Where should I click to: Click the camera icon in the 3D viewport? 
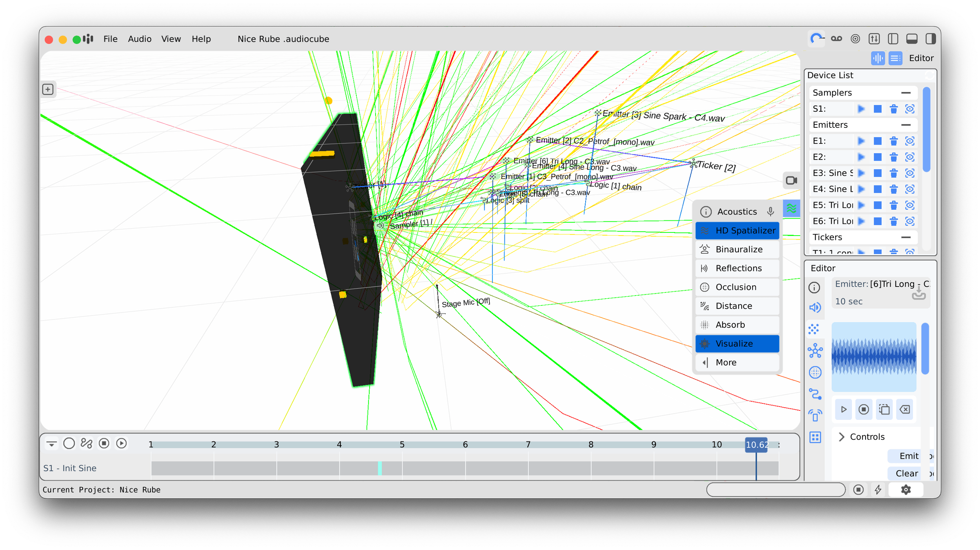(x=791, y=181)
